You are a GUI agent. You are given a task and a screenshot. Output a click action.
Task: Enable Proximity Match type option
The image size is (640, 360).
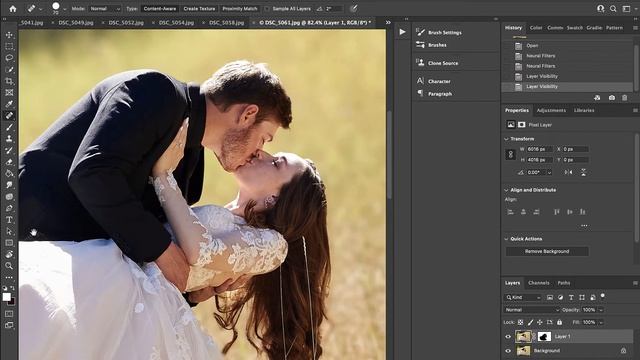point(240,9)
